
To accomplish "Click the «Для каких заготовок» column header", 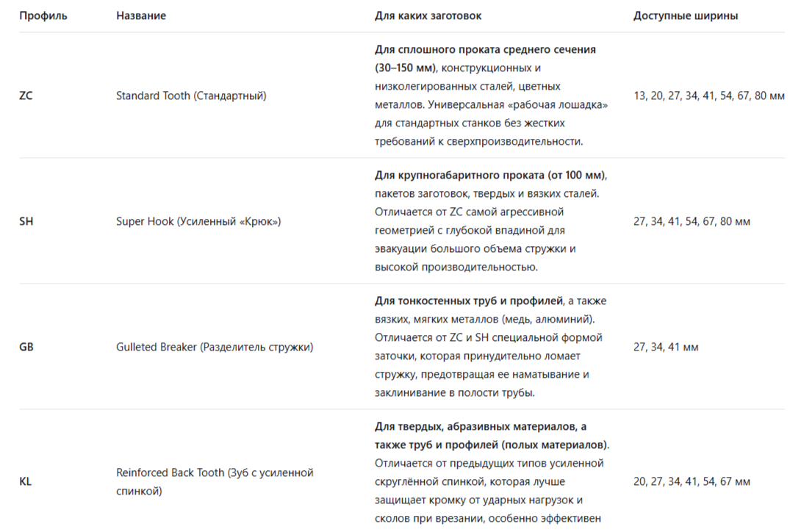I will 428,16.
